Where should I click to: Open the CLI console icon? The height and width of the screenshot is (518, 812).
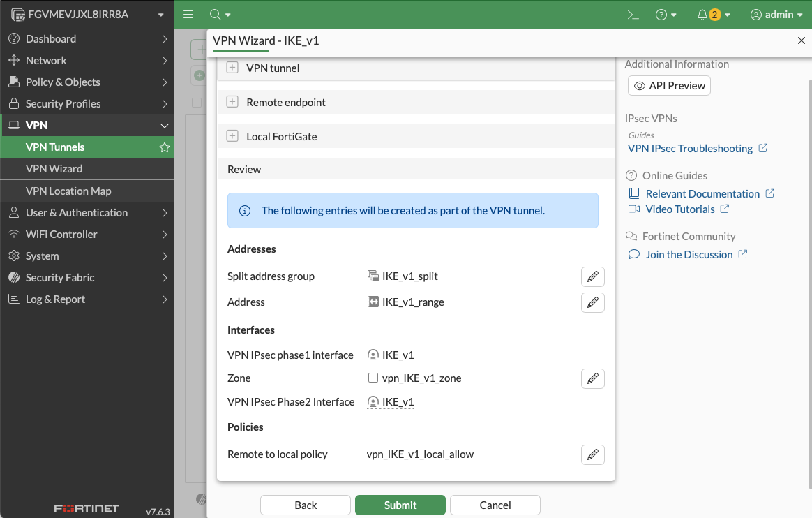[x=633, y=15]
